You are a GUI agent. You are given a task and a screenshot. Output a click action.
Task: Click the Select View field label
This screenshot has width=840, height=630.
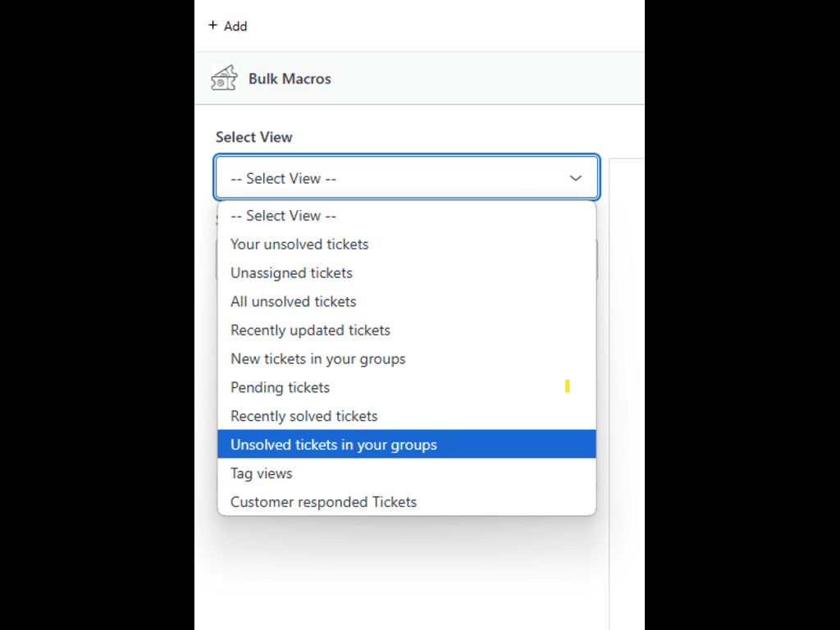click(x=253, y=137)
